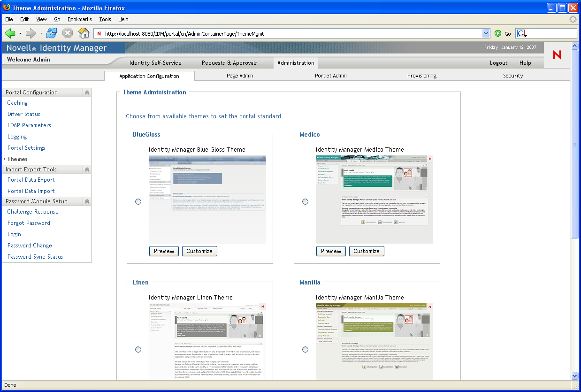Click in the Google search input field
Viewport: 581px width, 392px height.
point(552,33)
